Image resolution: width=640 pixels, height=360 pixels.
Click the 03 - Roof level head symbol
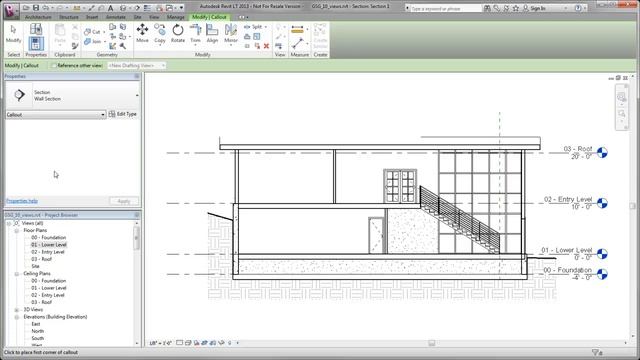click(x=602, y=153)
